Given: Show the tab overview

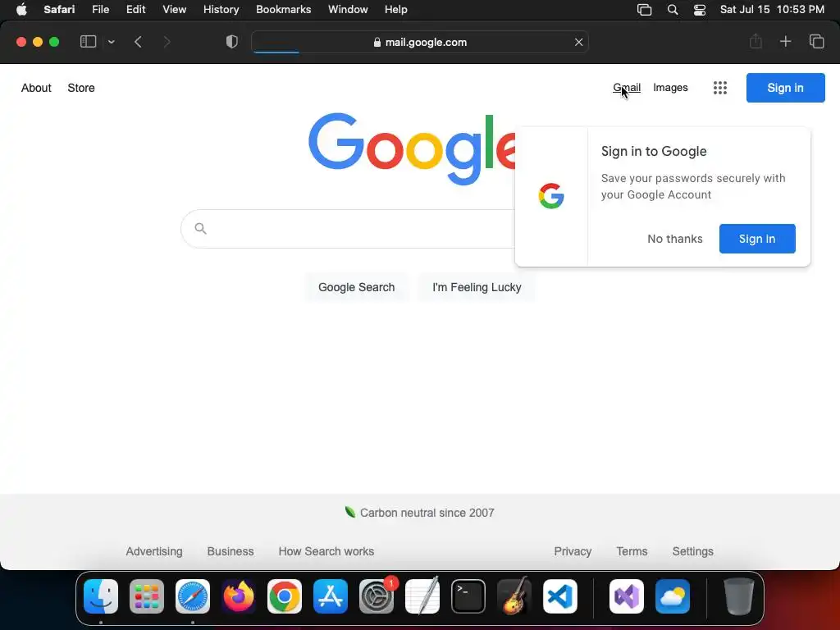Looking at the screenshot, I should 816,41.
